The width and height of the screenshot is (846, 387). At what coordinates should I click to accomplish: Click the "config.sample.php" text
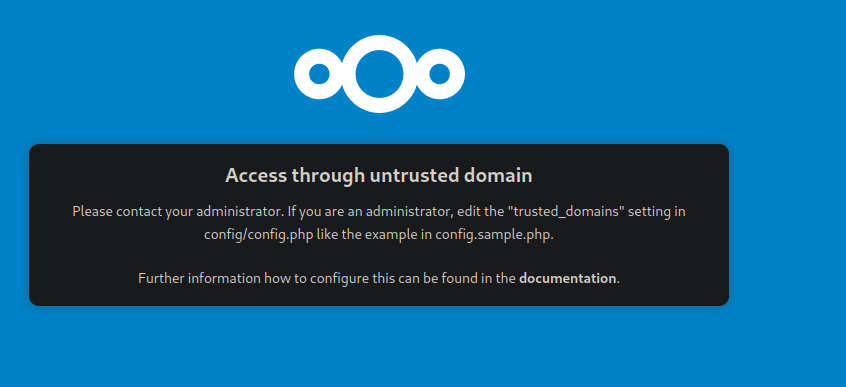[495, 235]
